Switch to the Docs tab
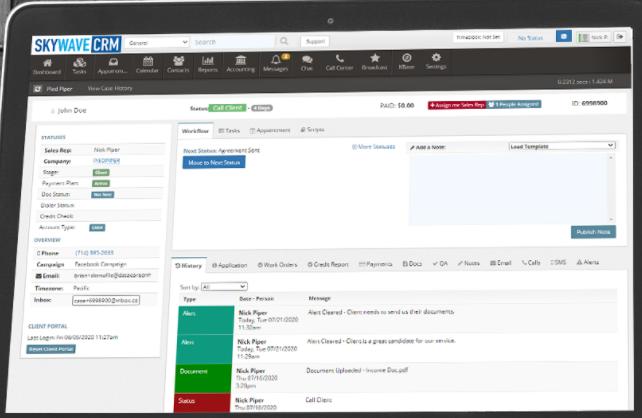The height and width of the screenshot is (418, 642). pos(412,264)
